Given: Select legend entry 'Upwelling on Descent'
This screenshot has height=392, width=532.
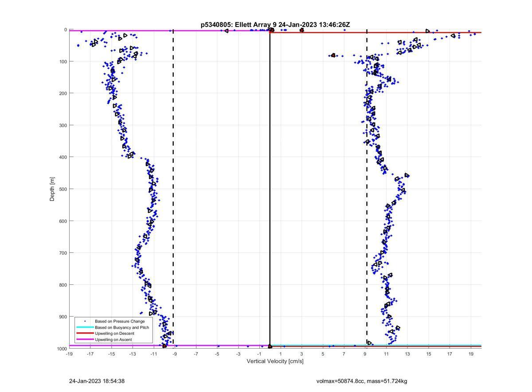Looking at the screenshot, I should [114, 334].
